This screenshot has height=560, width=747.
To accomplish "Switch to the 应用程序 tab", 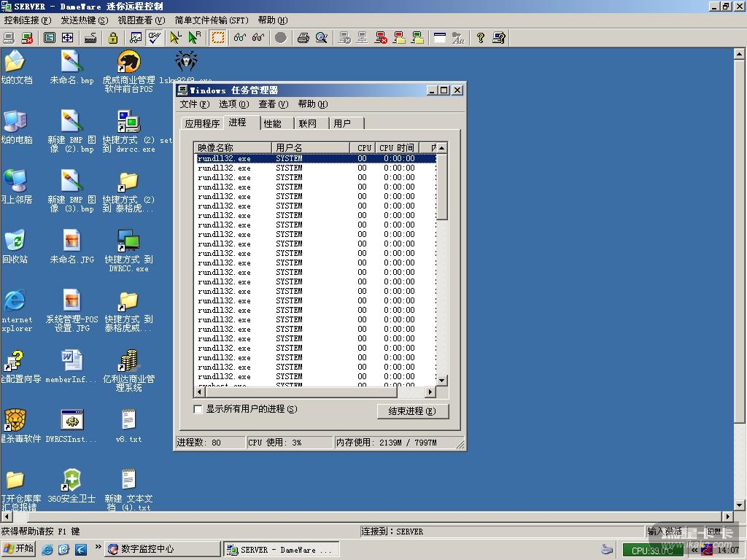I will coord(202,123).
